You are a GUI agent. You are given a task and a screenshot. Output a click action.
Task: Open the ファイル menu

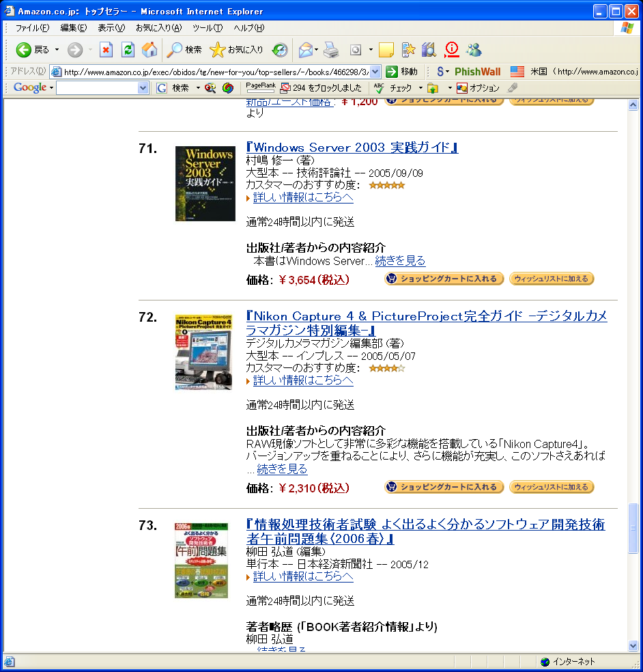33,28
